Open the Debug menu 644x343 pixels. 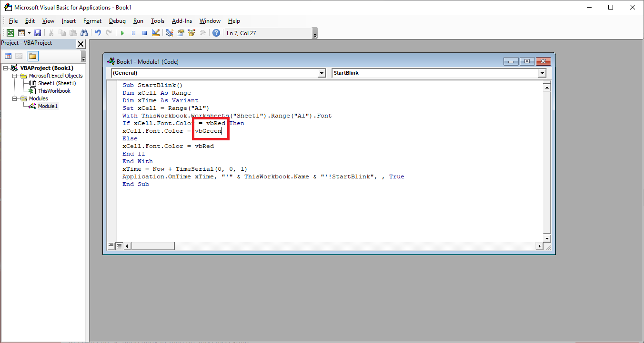pos(117,21)
